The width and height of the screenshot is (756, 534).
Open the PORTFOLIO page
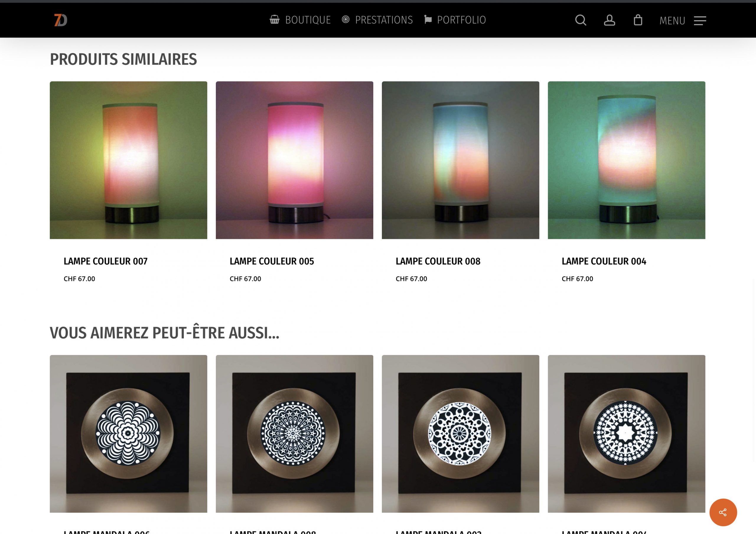coord(461,20)
